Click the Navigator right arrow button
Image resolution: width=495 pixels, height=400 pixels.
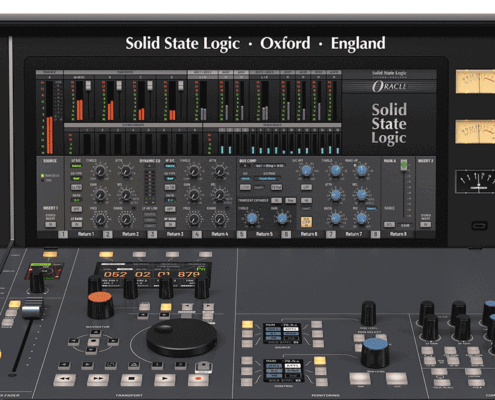[x=113, y=341]
